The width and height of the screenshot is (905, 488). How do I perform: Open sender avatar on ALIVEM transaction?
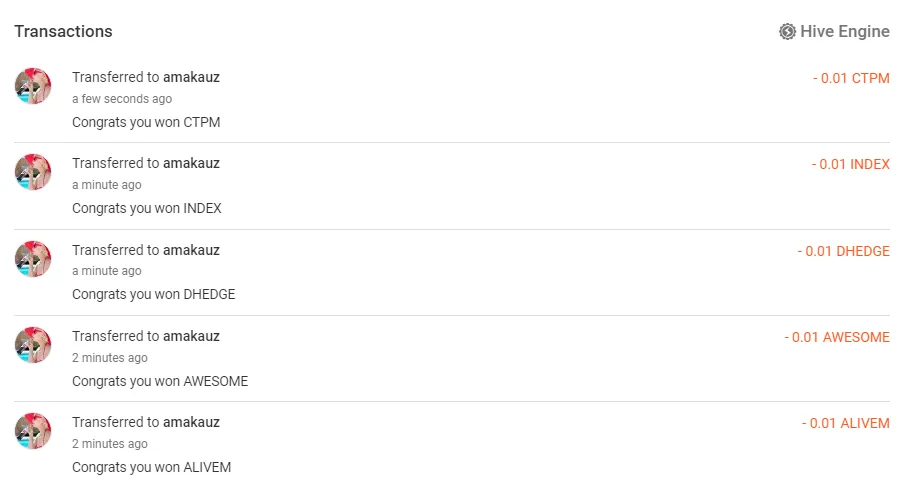coord(33,431)
